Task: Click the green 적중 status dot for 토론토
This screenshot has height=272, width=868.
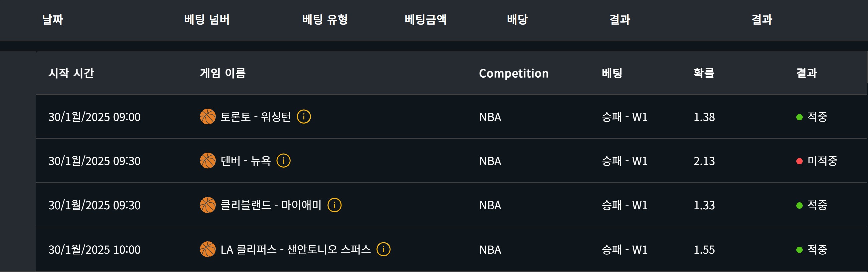Action: (799, 117)
